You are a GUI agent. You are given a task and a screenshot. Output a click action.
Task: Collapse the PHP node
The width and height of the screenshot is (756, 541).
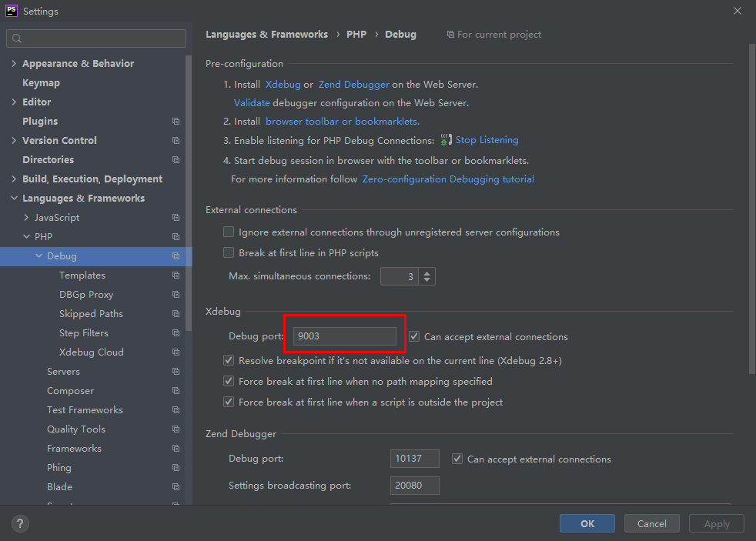pyautogui.click(x=26, y=236)
